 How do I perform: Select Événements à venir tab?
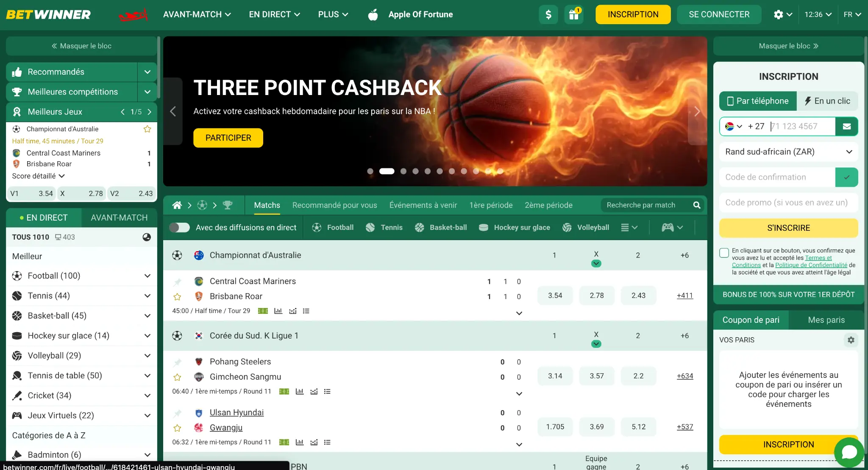click(423, 205)
